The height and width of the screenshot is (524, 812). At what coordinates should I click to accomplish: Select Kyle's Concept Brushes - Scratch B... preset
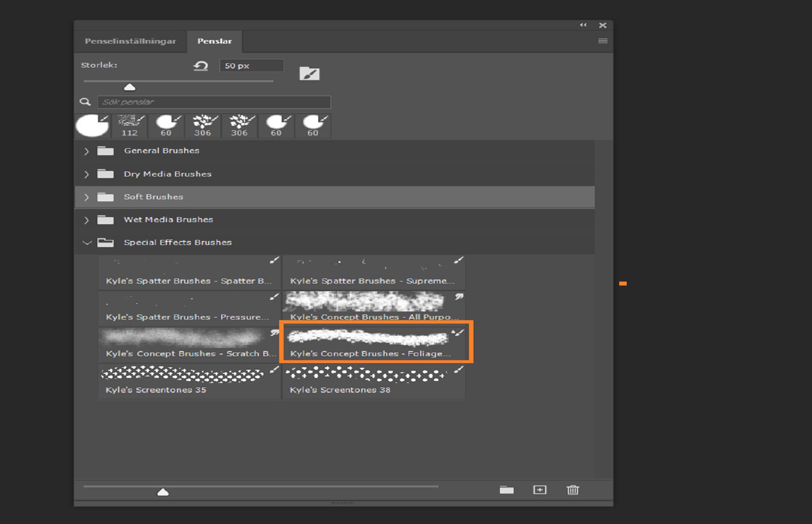189,344
